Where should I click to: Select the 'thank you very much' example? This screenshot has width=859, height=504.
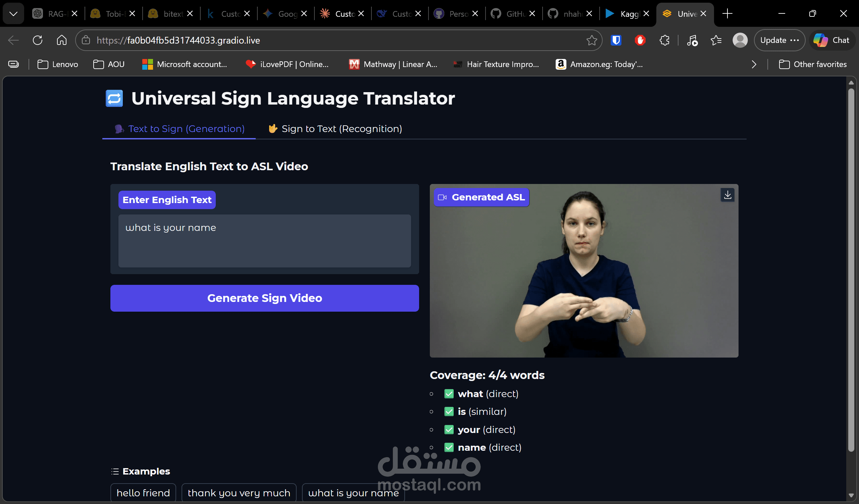coord(239,492)
